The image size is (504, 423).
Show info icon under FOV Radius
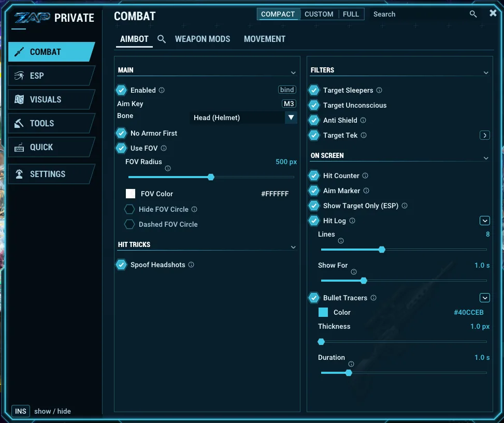coord(168,168)
